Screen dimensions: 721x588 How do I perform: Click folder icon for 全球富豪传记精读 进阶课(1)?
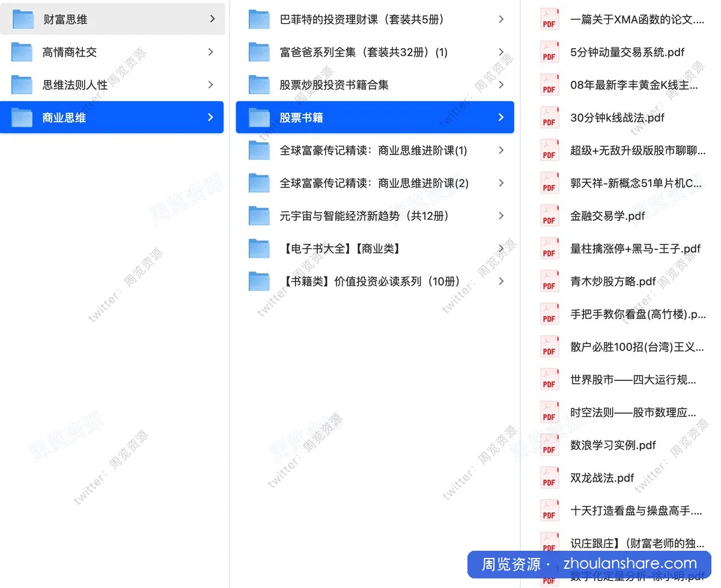click(x=259, y=150)
